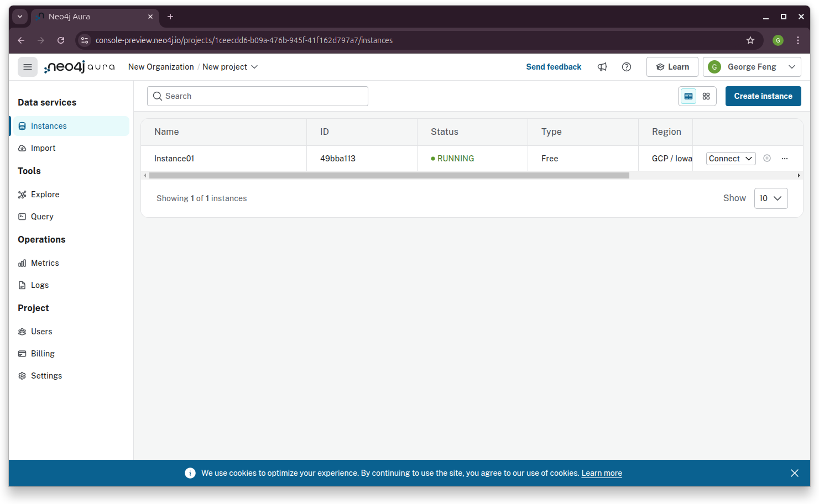Viewport: 819px width, 504px height.
Task: Open a new browser tab
Action: (170, 17)
